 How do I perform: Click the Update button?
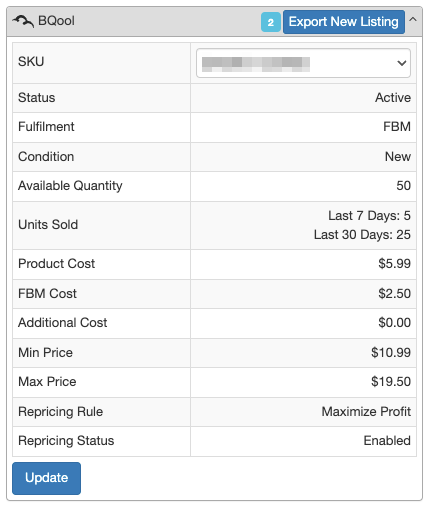46,478
